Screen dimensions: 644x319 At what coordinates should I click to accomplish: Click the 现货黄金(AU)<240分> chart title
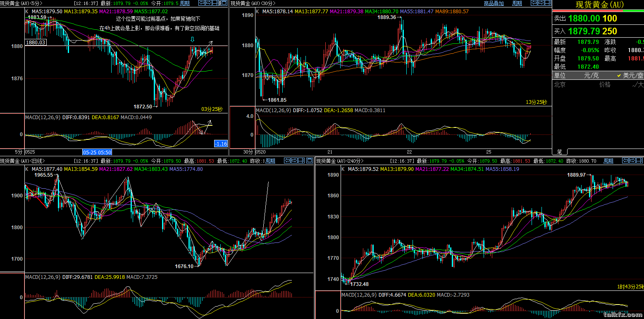coord(340,161)
